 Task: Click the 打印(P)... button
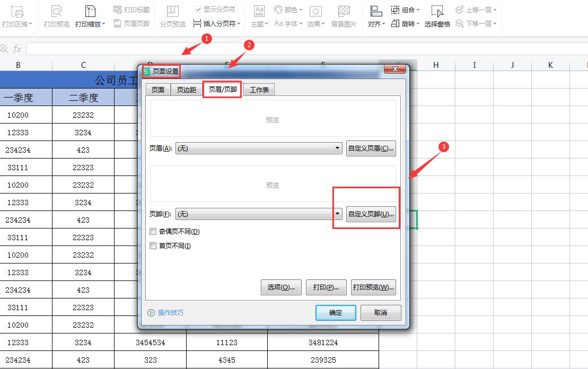pos(326,287)
